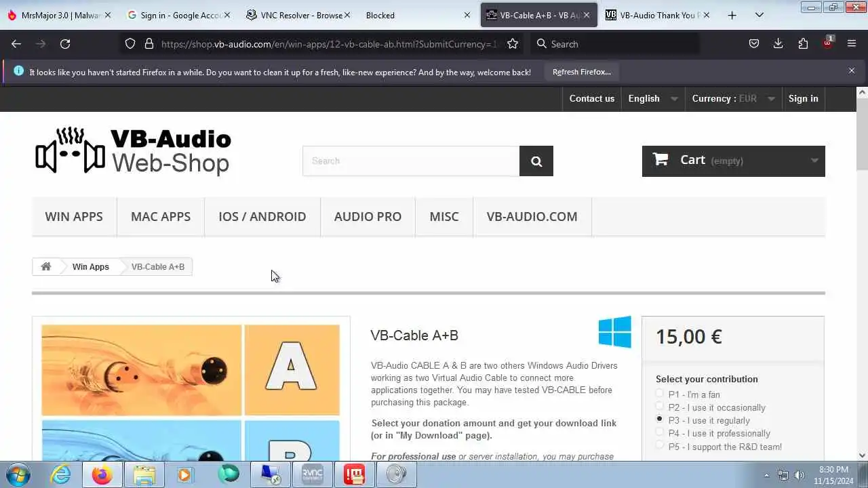The image size is (868, 488).
Task: Open the Firefox downloads icon
Action: [778, 44]
